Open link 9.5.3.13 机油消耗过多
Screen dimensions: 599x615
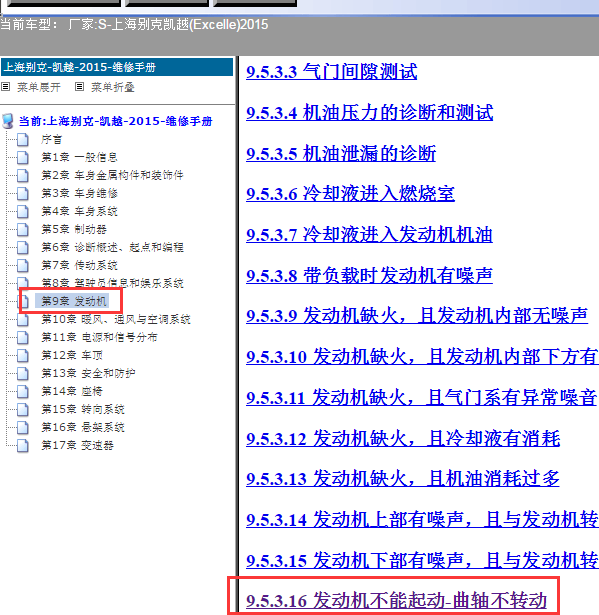[x=402, y=479]
